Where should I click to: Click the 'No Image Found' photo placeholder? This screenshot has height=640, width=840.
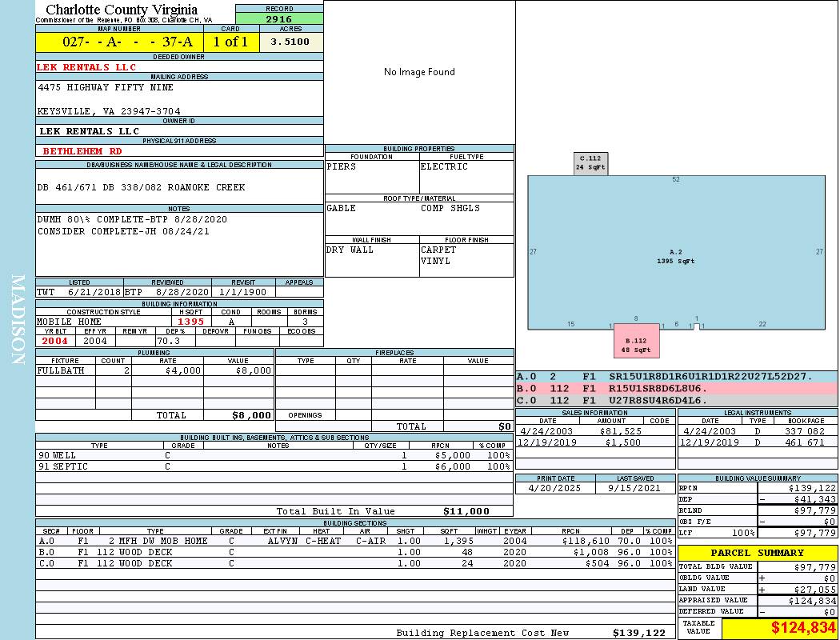(419, 72)
